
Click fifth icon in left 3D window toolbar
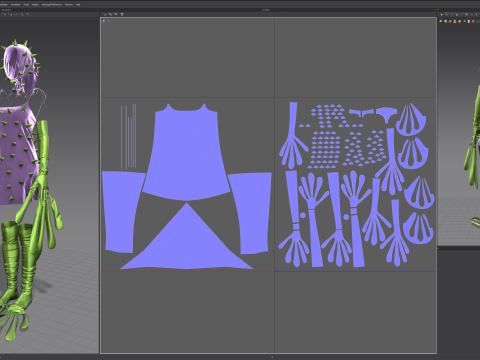point(27,14)
